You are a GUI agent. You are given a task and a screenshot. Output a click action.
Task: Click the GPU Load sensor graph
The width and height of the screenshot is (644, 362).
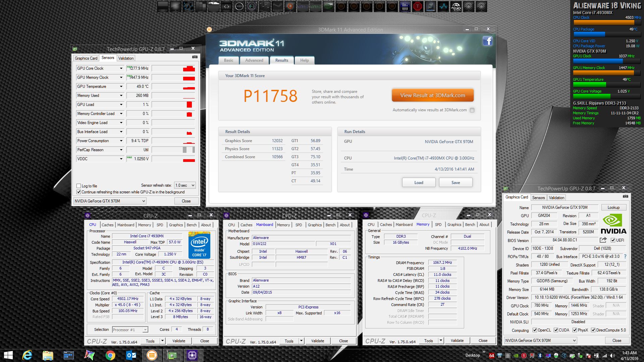[173, 105]
